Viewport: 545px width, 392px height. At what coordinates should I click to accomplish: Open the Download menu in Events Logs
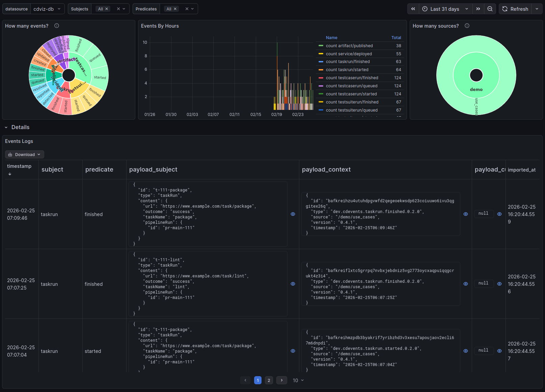click(x=25, y=154)
